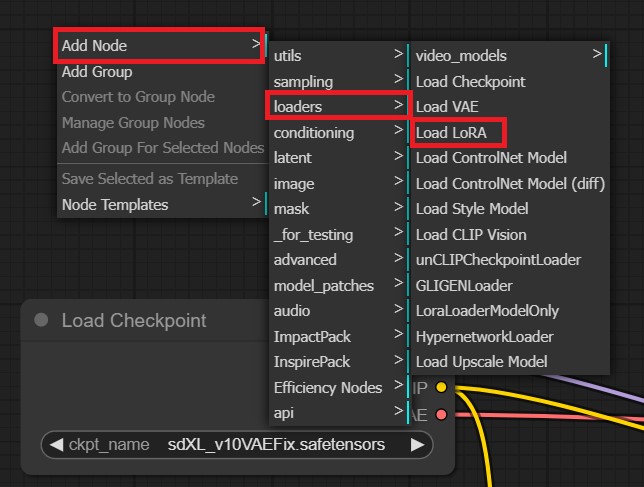This screenshot has width=644, height=487.
Task: Expand the Node Templates submenu
Action: [x=162, y=204]
